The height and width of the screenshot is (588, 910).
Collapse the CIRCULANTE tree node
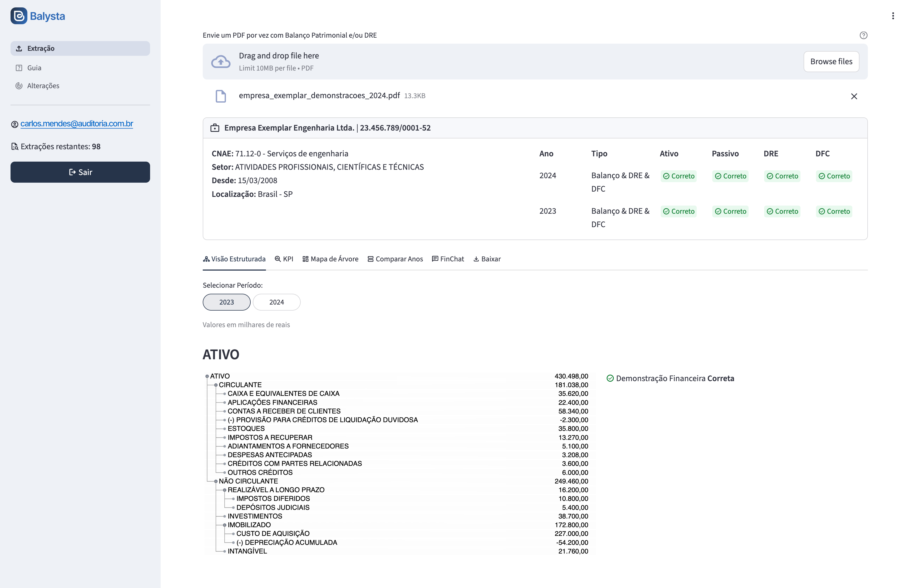[216, 385]
